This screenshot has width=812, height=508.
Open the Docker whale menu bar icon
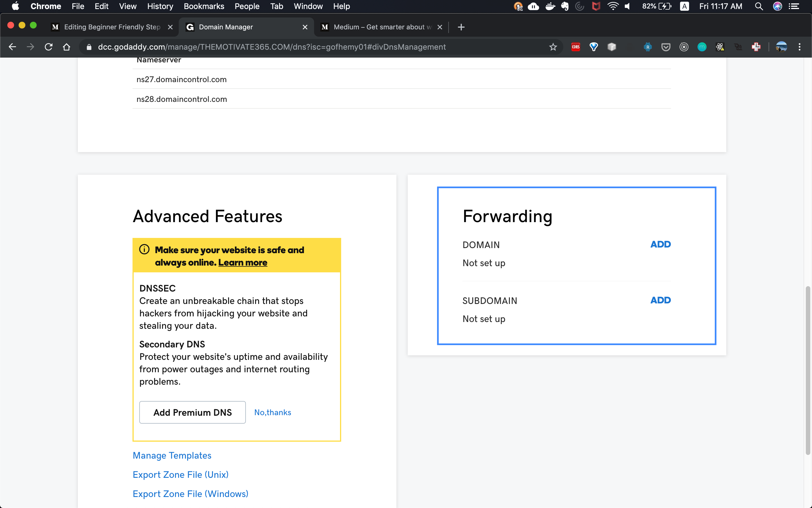coord(550,6)
